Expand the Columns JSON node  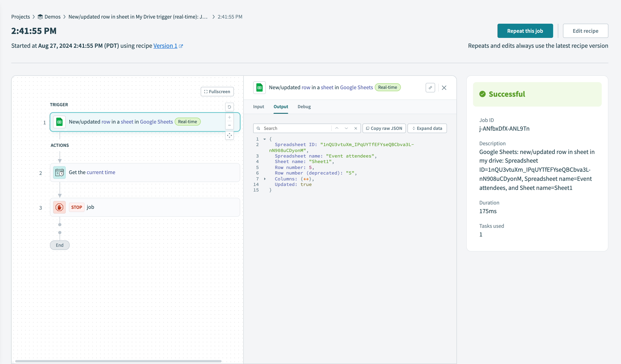pyautogui.click(x=265, y=179)
